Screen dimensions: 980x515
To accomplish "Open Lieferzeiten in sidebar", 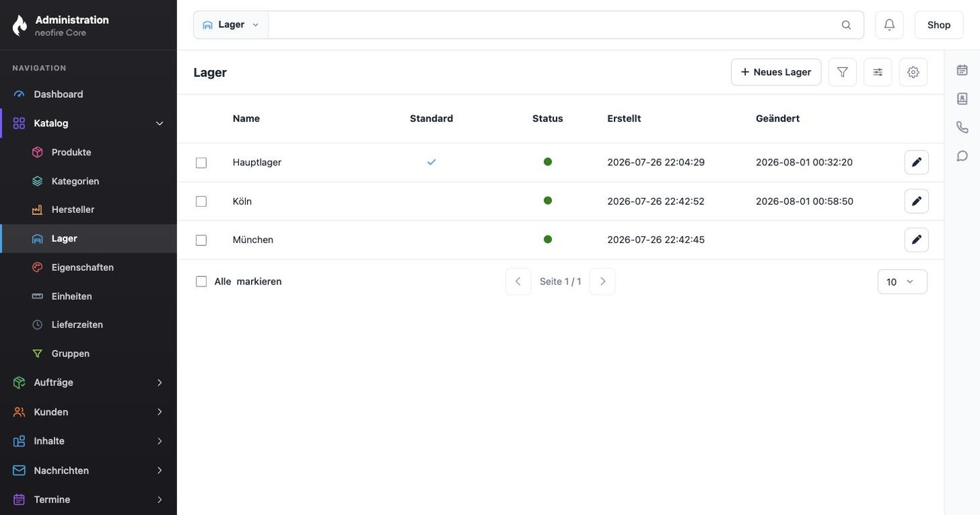I will [88, 325].
